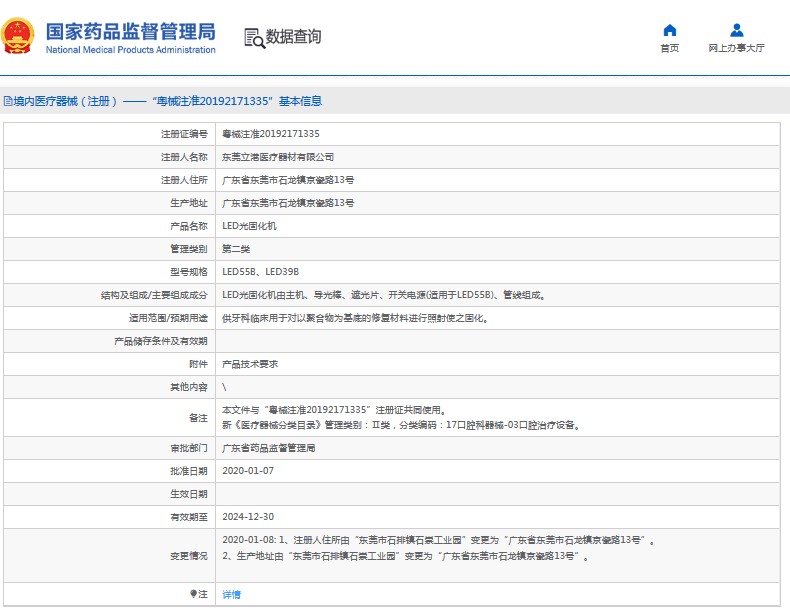Click the 数据查询 label
Screen dimensions: 790x610
tap(293, 36)
